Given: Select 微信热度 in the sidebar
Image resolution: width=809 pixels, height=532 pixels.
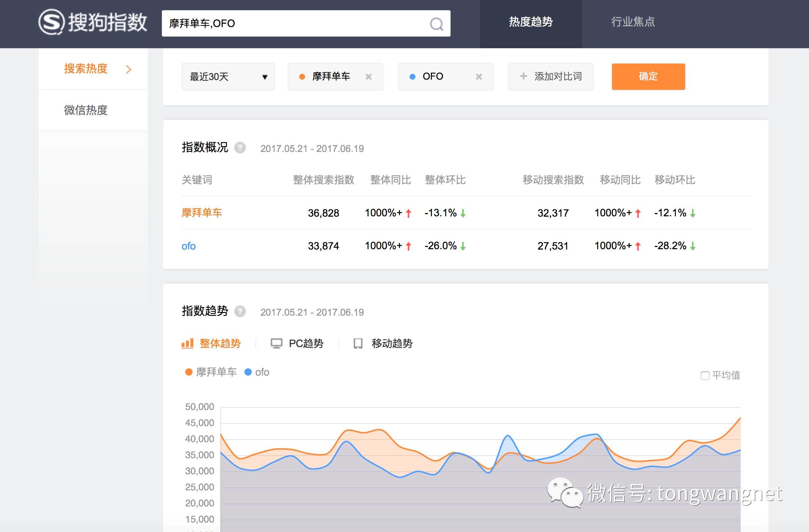Looking at the screenshot, I should [86, 110].
